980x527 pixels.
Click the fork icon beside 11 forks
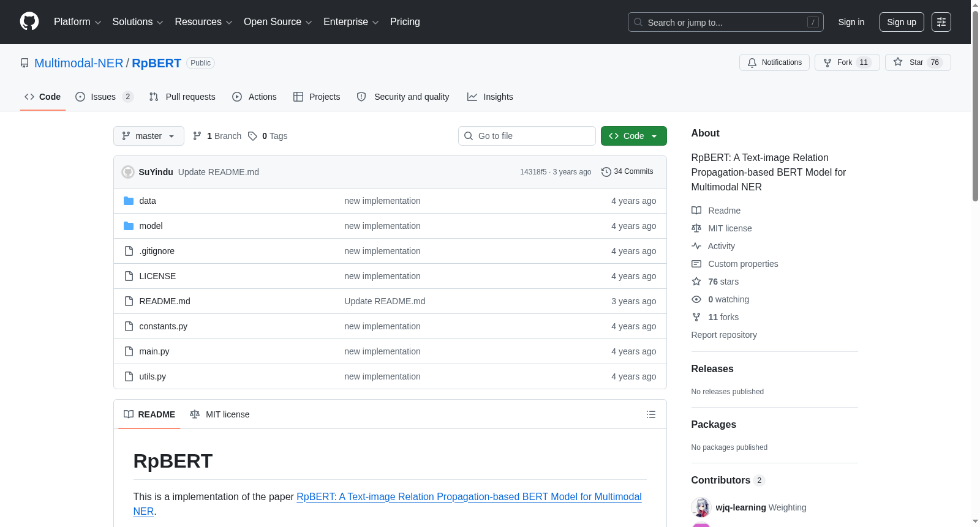[696, 317]
